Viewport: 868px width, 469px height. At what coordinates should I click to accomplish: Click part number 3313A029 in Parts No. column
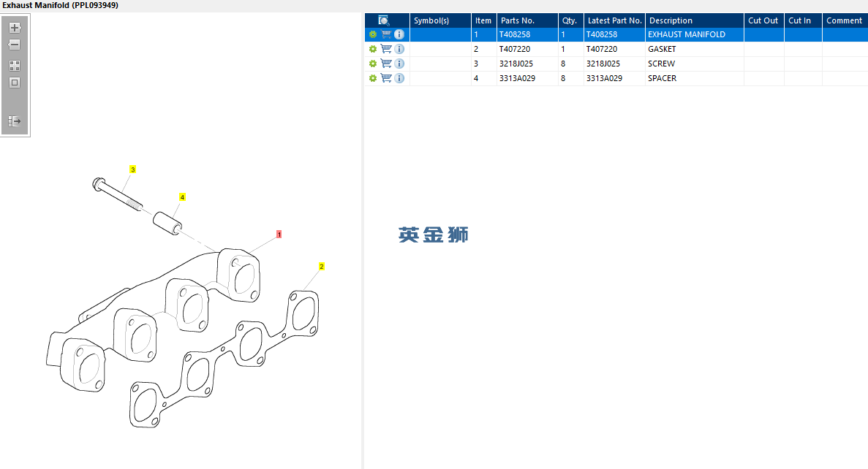click(x=517, y=78)
